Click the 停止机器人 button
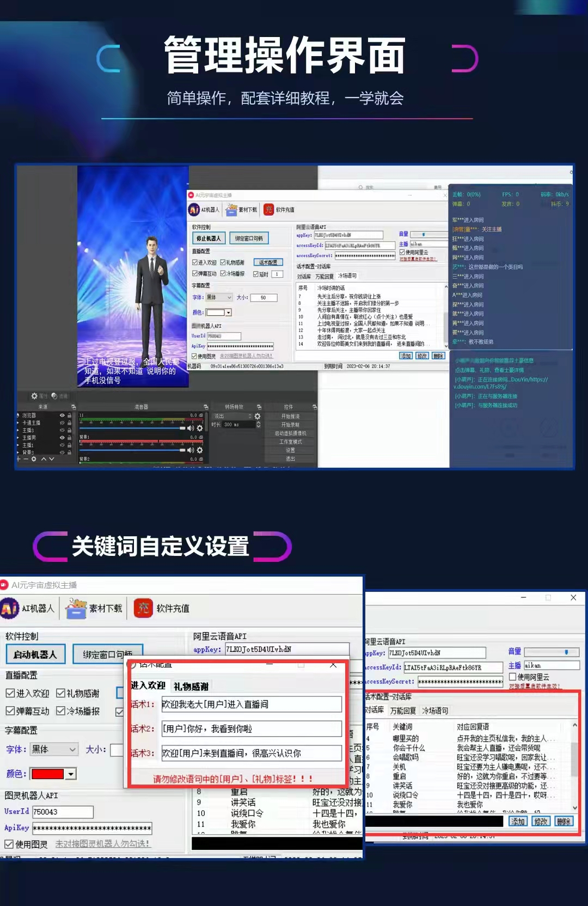Image resolution: width=588 pixels, height=906 pixels. tap(209, 238)
